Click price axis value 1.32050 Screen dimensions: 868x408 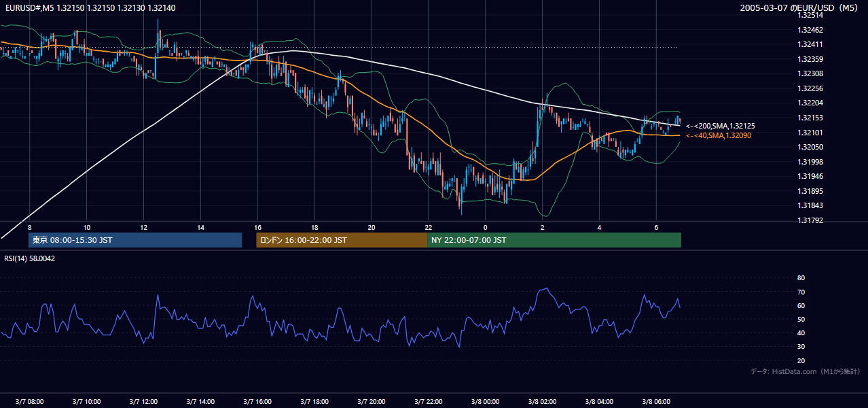coord(810,147)
